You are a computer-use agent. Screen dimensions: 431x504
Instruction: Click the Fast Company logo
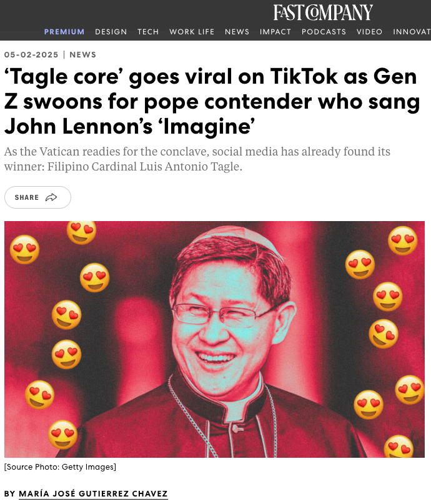click(323, 12)
